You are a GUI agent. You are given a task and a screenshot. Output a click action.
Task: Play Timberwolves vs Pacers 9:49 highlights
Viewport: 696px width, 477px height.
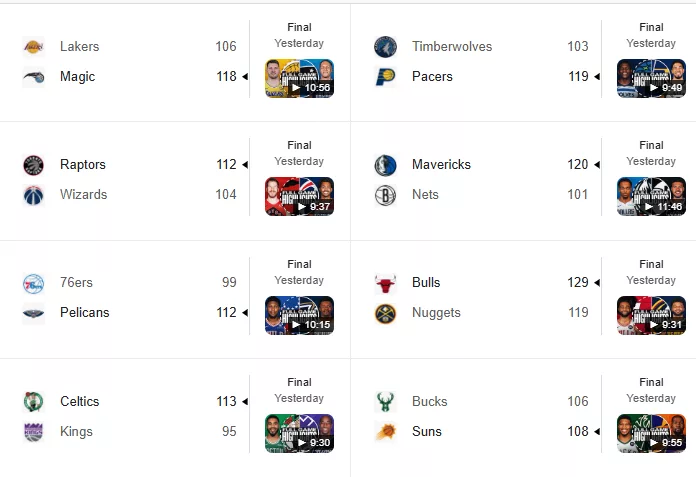coord(651,79)
